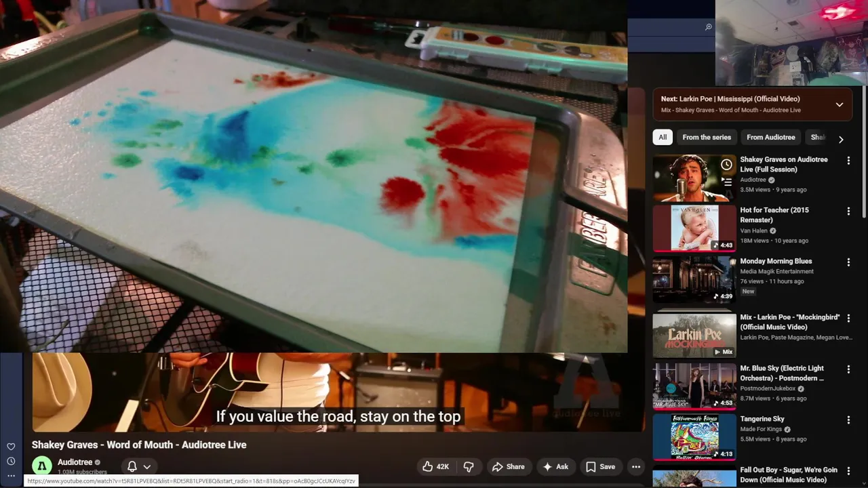Select the From the series chip
The height and width of the screenshot is (488, 868).
pyautogui.click(x=707, y=137)
